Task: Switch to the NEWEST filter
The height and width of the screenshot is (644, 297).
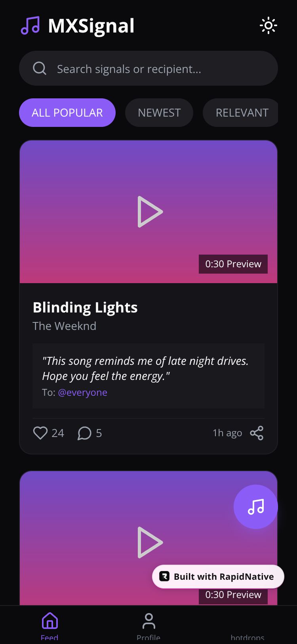Action: (x=159, y=113)
